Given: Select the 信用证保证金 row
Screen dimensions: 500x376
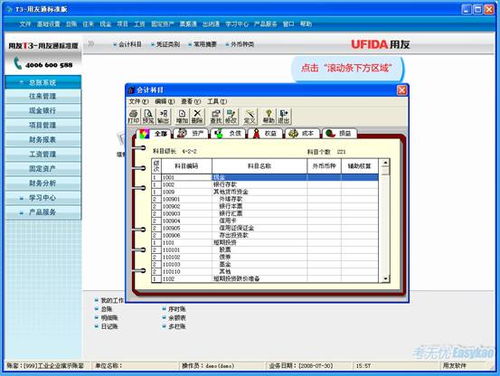Looking at the screenshot, I should (x=265, y=228).
